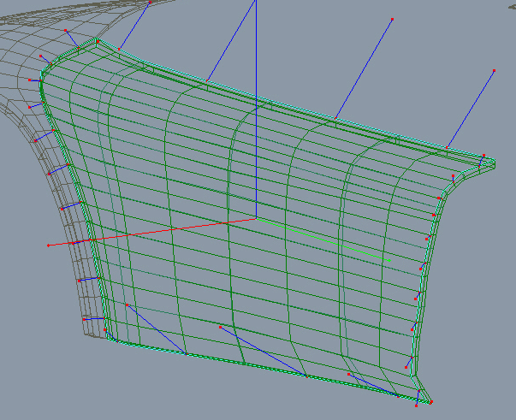Select the rightmost red handle point inside the bottom edge

point(349,374)
